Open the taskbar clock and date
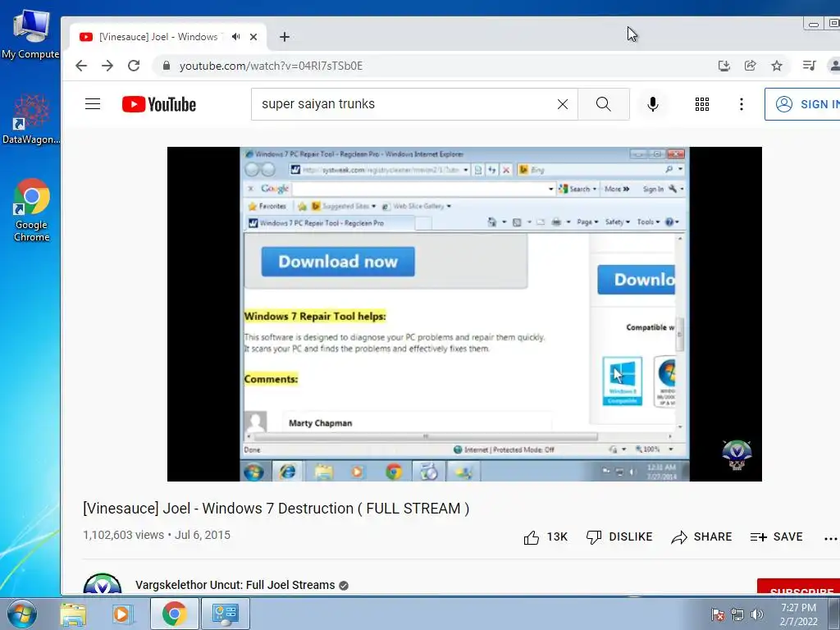840x630 pixels. coord(798,614)
